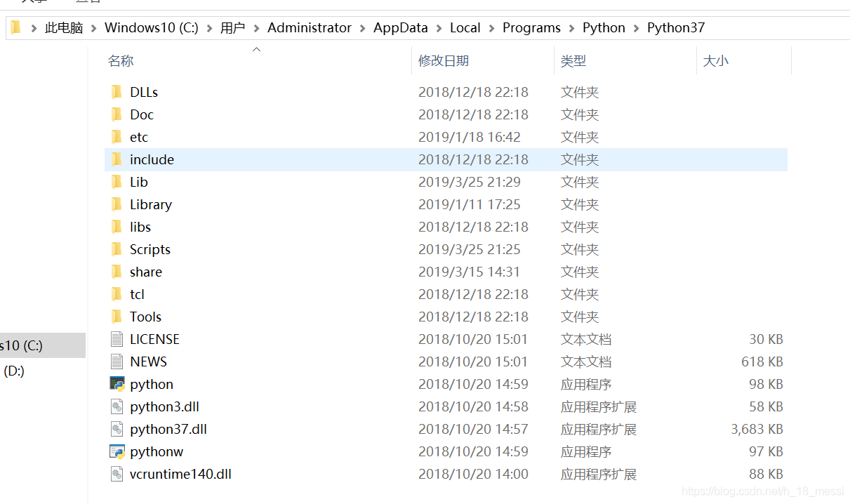Screen dimensions: 850x504
Task: Select the LICENSE file name
Action: [154, 339]
